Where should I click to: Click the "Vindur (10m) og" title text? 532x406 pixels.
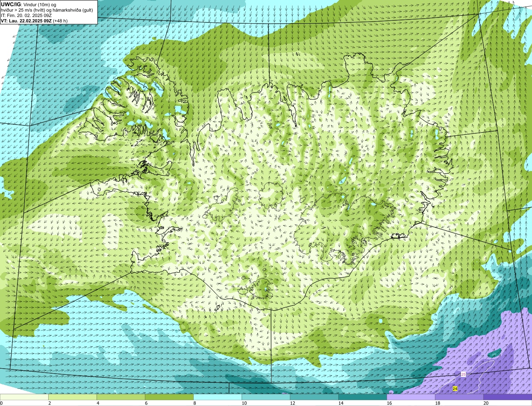pyautogui.click(x=39, y=4)
